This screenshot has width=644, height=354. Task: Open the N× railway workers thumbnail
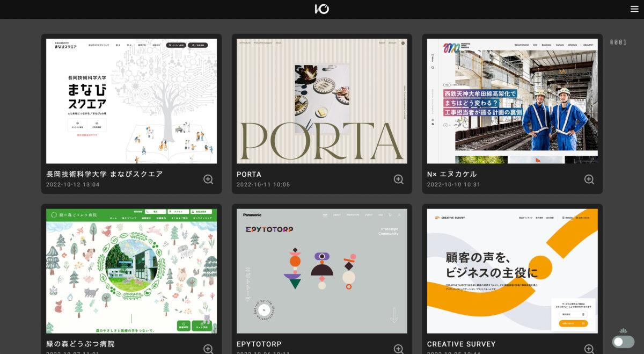pos(512,101)
